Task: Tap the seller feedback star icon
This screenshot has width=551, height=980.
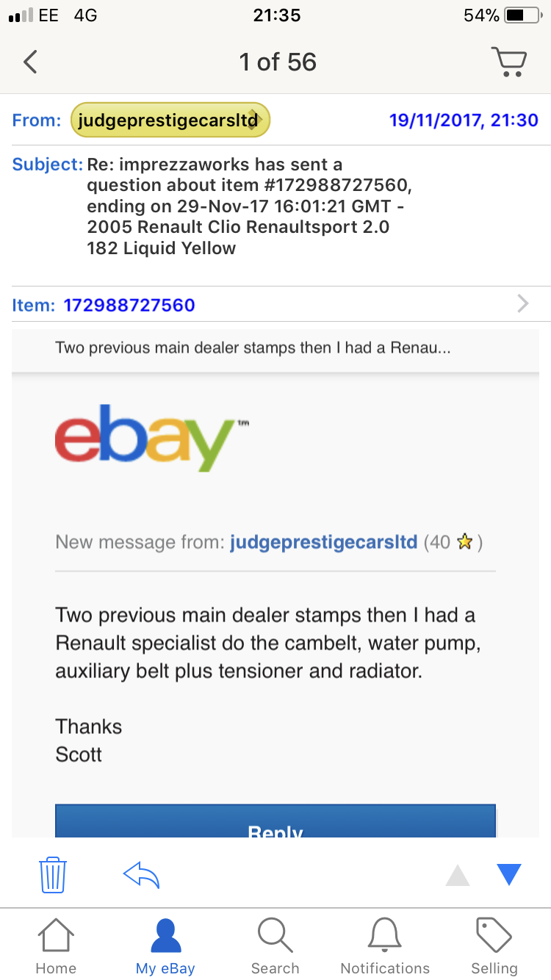Action: [464, 543]
